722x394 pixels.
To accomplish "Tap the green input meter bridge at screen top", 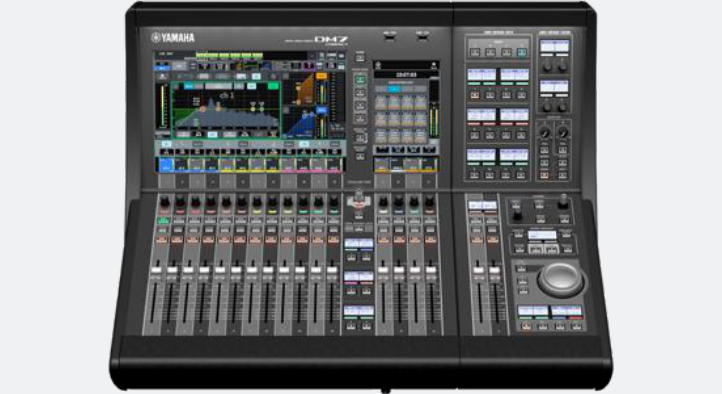I will point(229,56).
